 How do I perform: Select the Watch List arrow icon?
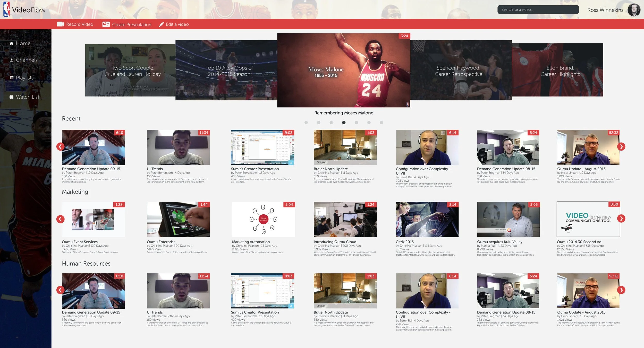coord(11,97)
